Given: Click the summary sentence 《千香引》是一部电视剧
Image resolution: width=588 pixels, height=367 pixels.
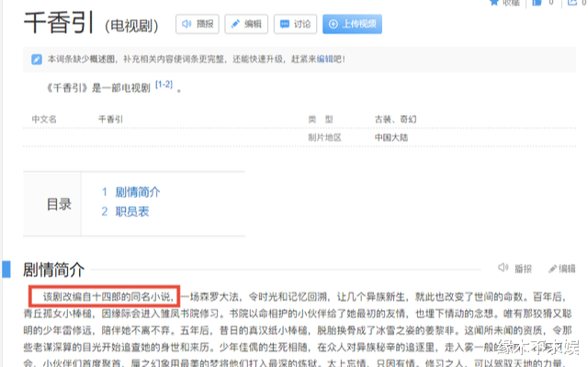Looking at the screenshot, I should (98, 88).
